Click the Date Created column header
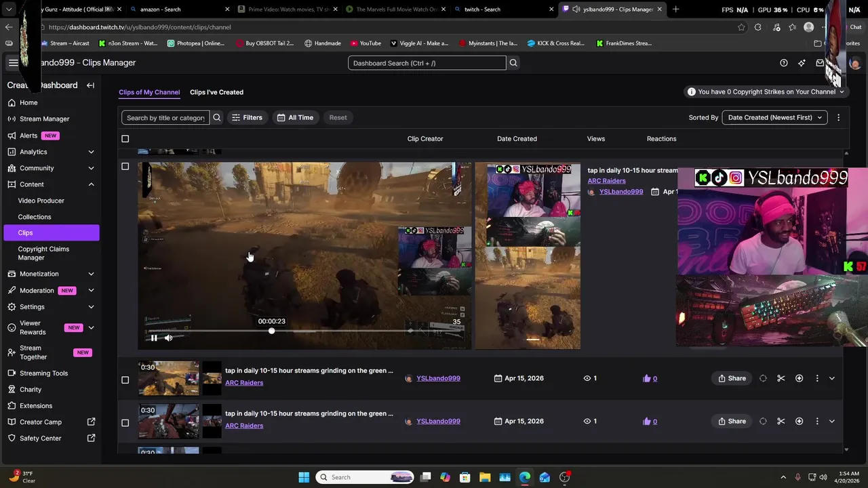The width and height of the screenshot is (868, 488). [517, 139]
